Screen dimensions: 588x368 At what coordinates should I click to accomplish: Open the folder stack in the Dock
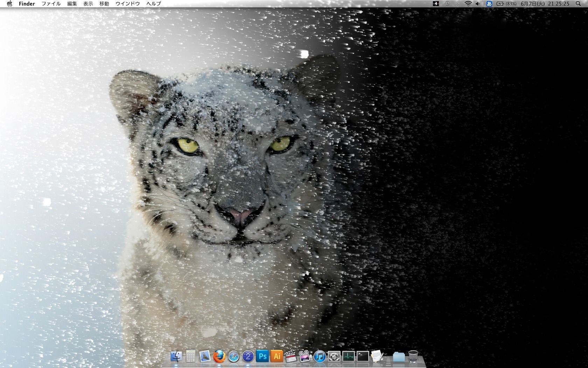coord(399,357)
